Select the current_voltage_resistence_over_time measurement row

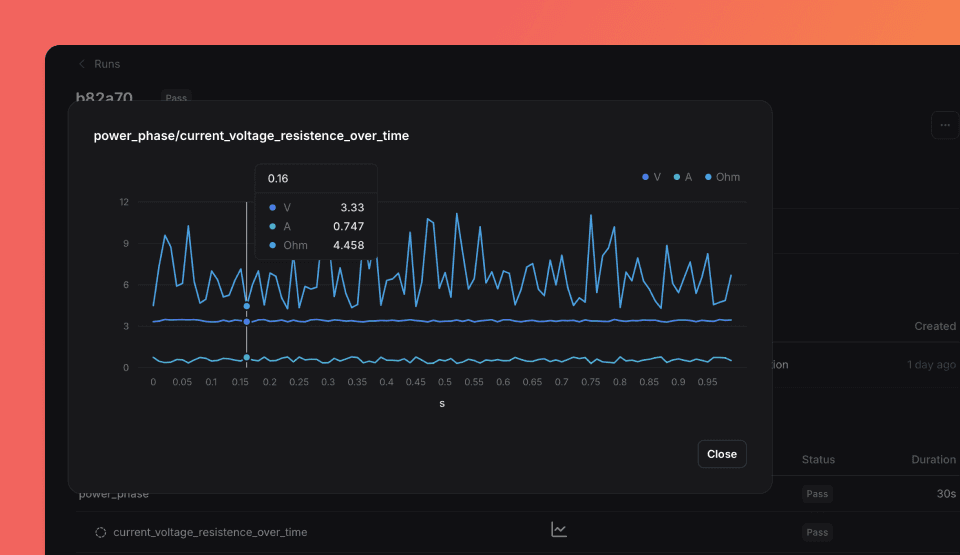[x=210, y=532]
